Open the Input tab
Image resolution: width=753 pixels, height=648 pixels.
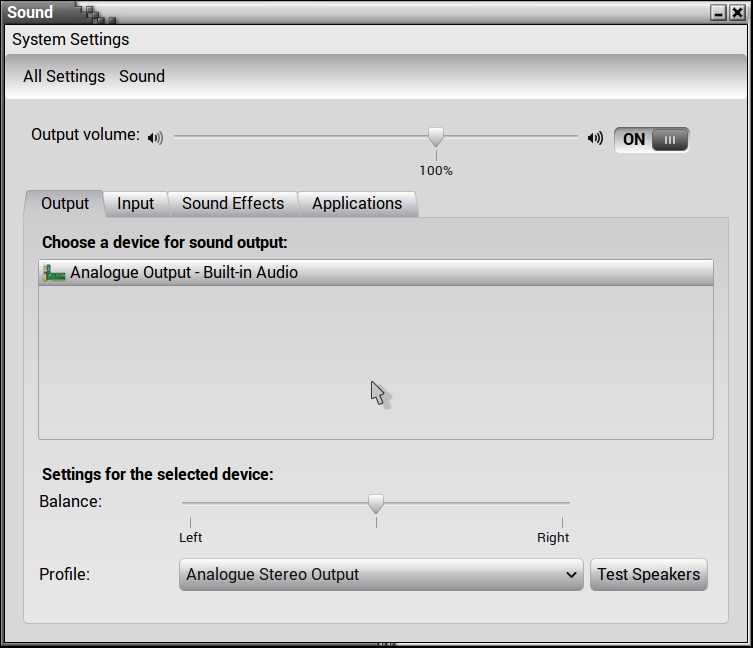135,203
